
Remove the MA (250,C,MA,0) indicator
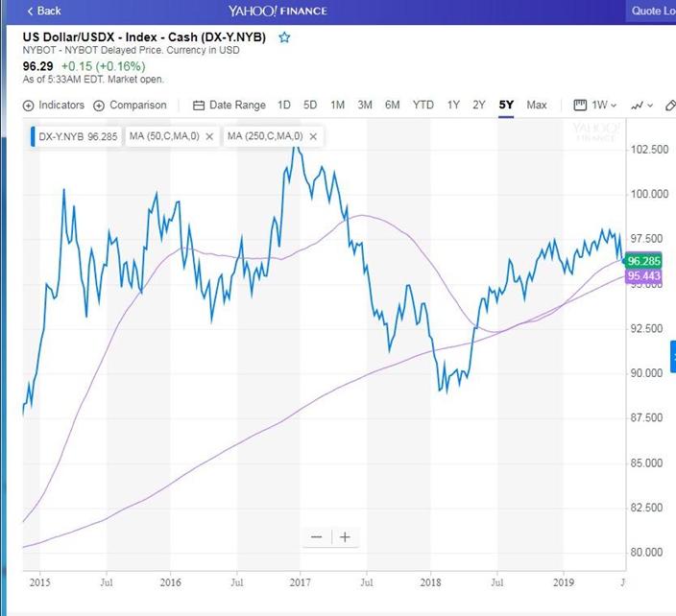point(313,136)
